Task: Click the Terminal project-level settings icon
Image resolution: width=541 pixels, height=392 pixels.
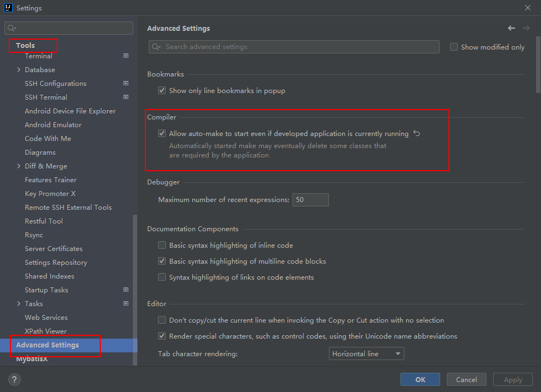Action: click(x=126, y=56)
